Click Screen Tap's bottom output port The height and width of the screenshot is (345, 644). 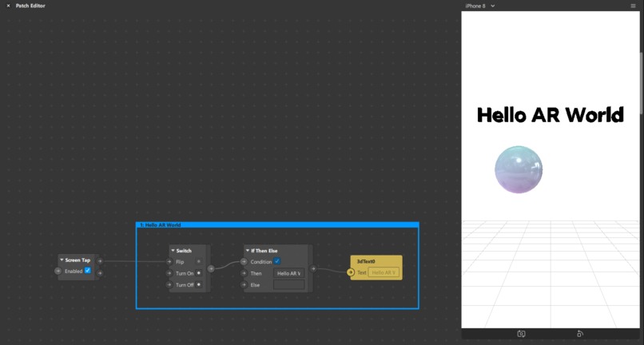100,272
